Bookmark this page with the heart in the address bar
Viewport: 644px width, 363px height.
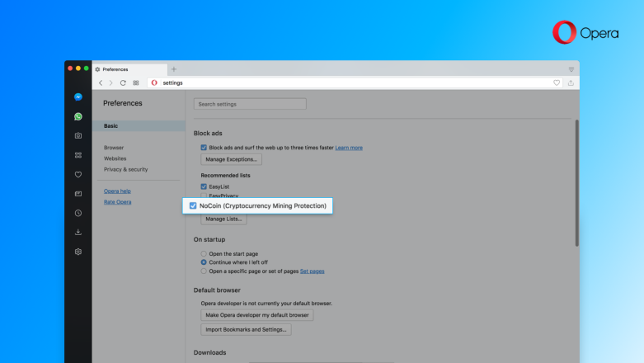point(557,82)
